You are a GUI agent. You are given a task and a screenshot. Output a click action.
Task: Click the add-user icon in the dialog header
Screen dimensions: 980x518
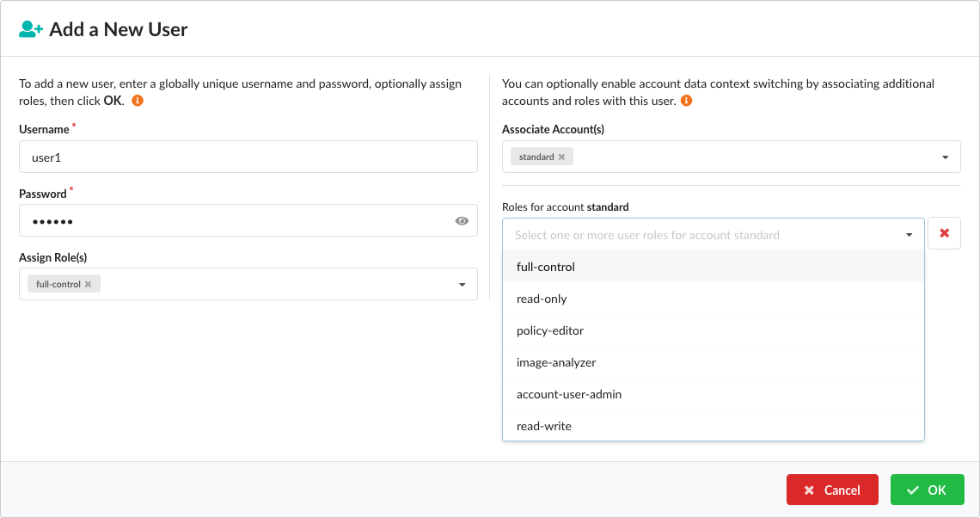[31, 29]
